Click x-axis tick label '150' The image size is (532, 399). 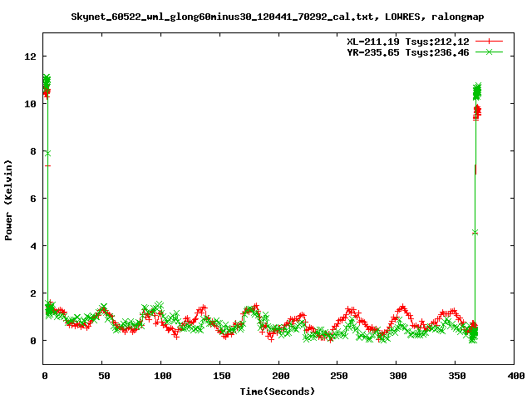click(x=222, y=376)
